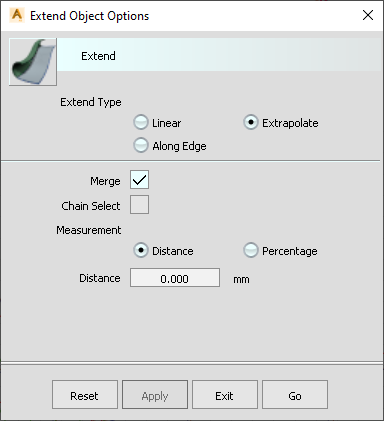Image resolution: width=384 pixels, height=421 pixels.
Task: Click the Measurement section label
Action: pos(89,230)
